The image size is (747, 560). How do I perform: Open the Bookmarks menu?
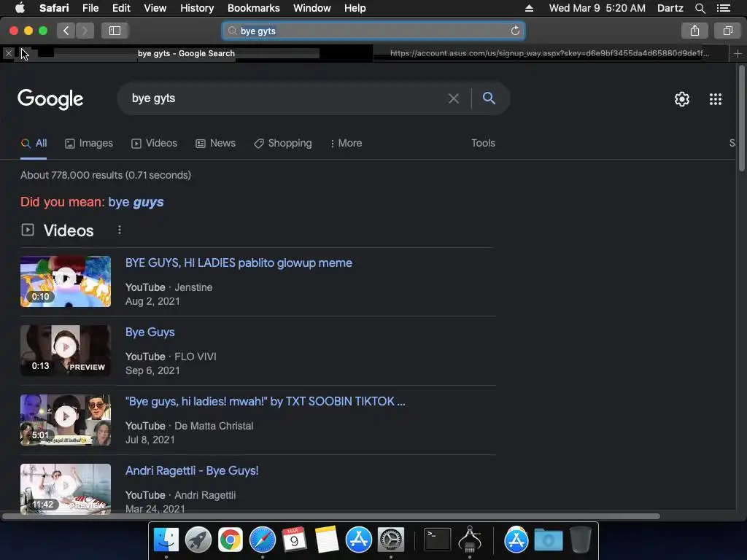click(253, 8)
